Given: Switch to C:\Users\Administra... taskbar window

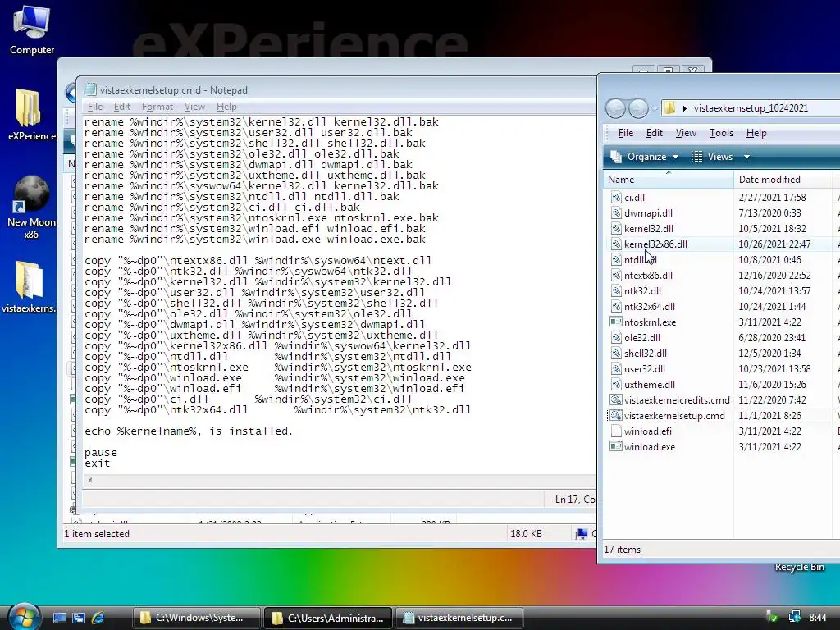Looking at the screenshot, I should 328,618.
